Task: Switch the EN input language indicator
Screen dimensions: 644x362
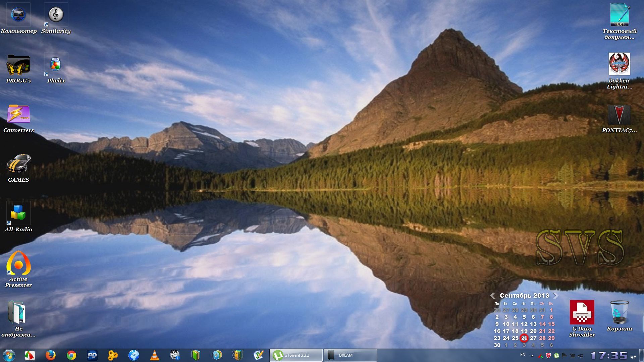Action: click(523, 355)
